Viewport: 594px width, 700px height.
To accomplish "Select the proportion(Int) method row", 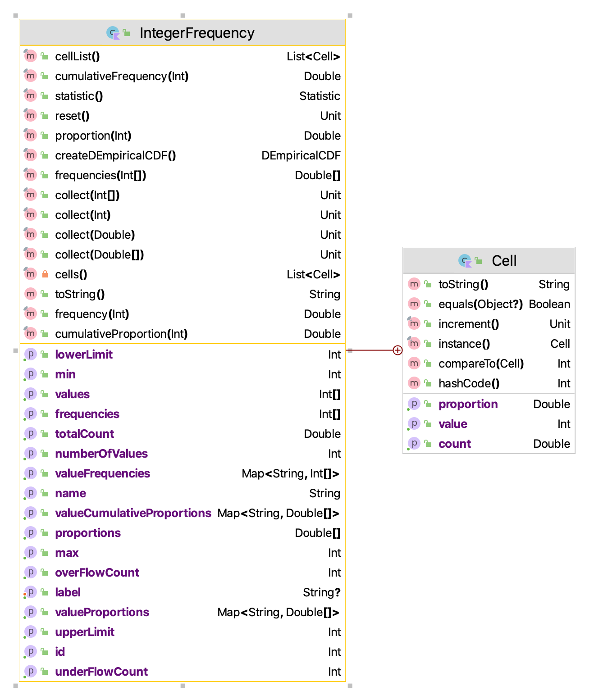I will [x=183, y=136].
